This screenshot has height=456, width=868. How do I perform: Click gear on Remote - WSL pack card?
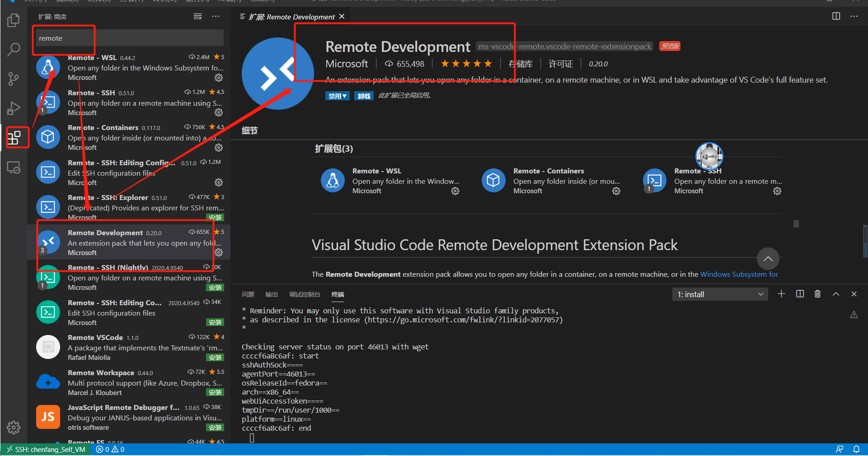(455, 191)
